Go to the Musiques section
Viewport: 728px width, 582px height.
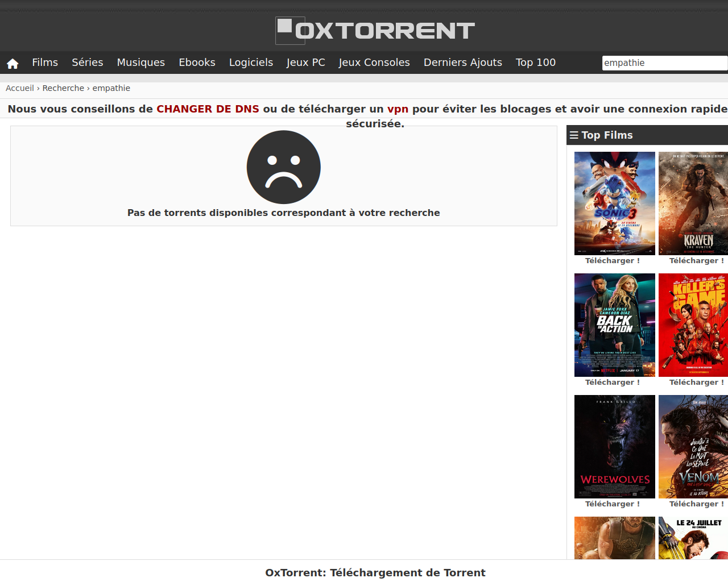pyautogui.click(x=141, y=63)
